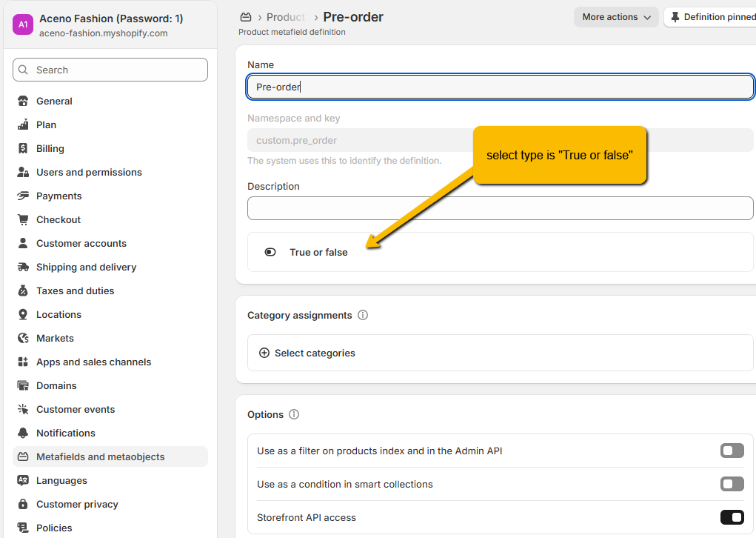The height and width of the screenshot is (538, 756).
Task: Disable Storefront API access toggle
Action: (x=732, y=517)
